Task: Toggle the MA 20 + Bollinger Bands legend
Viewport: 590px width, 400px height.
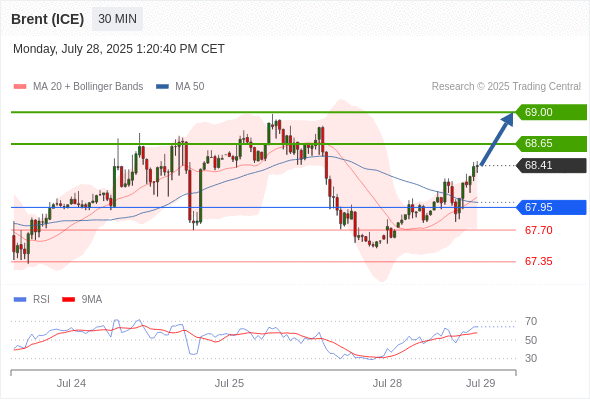Action: 88,87
